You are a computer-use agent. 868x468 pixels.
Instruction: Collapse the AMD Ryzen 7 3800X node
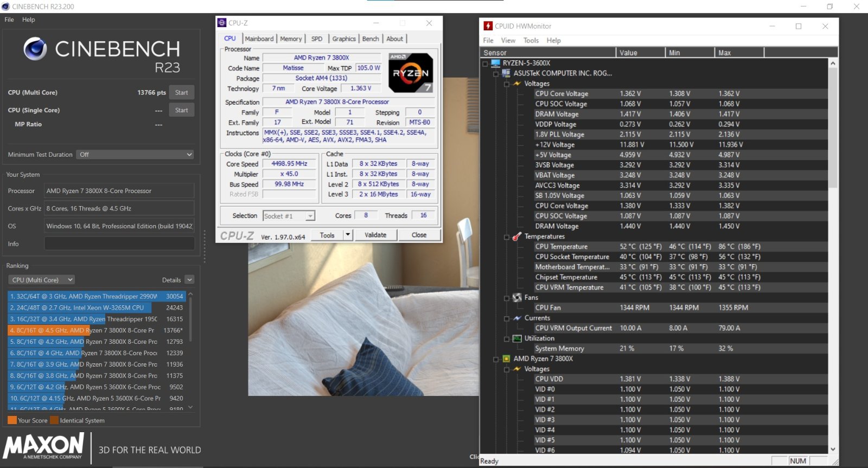click(x=496, y=359)
